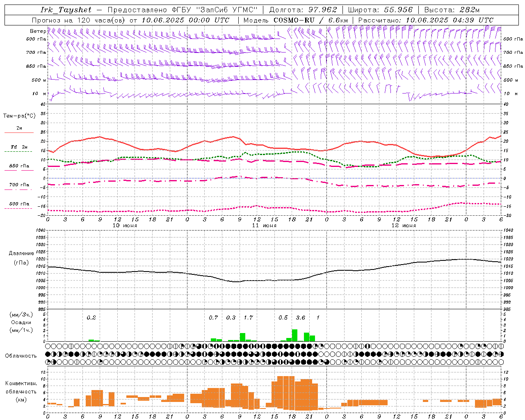Click the Облачность cloud cover label

[21, 356]
